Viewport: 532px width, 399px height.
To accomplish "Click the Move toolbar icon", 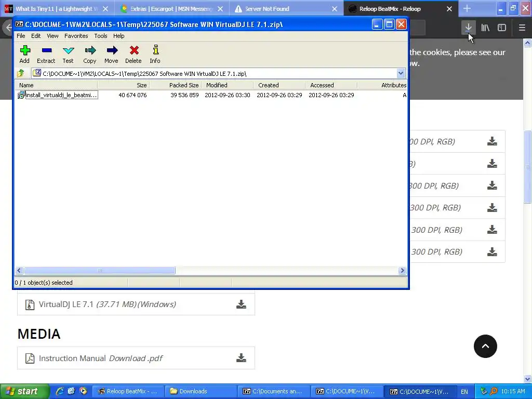I will pyautogui.click(x=111, y=54).
